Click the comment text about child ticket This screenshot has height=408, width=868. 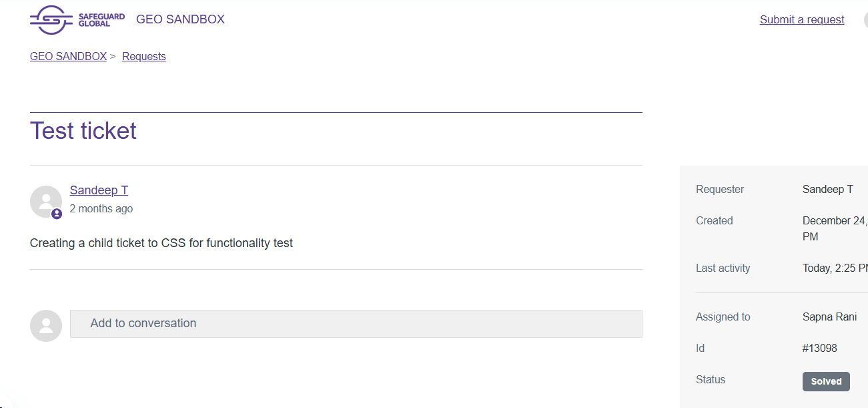[161, 243]
